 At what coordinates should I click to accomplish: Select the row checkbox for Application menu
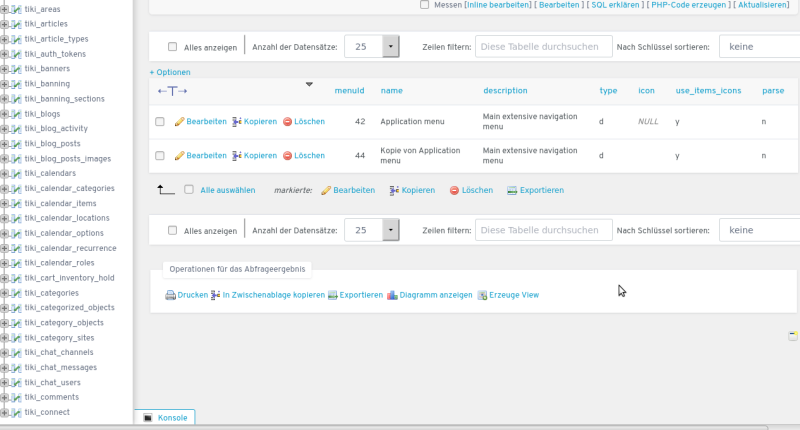(x=160, y=121)
